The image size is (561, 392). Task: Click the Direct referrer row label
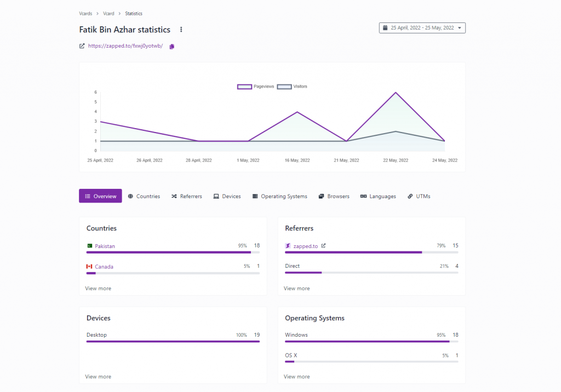(293, 266)
